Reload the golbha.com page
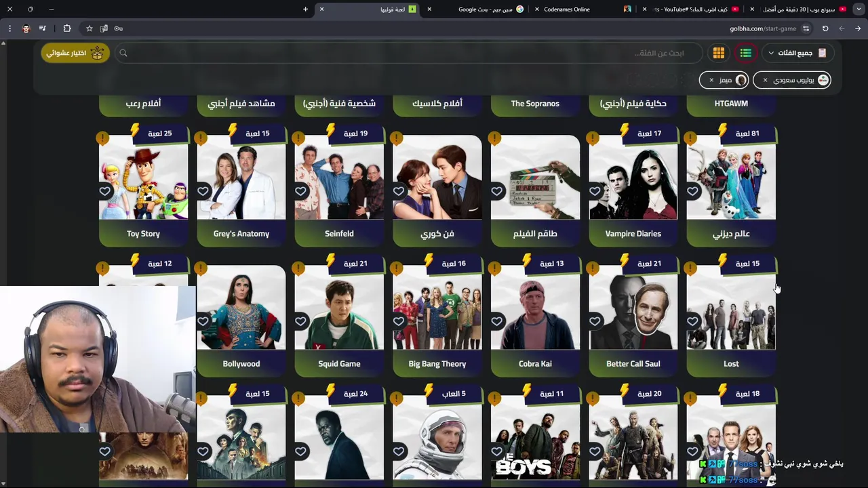Viewport: 868px width, 488px height. 825,28
